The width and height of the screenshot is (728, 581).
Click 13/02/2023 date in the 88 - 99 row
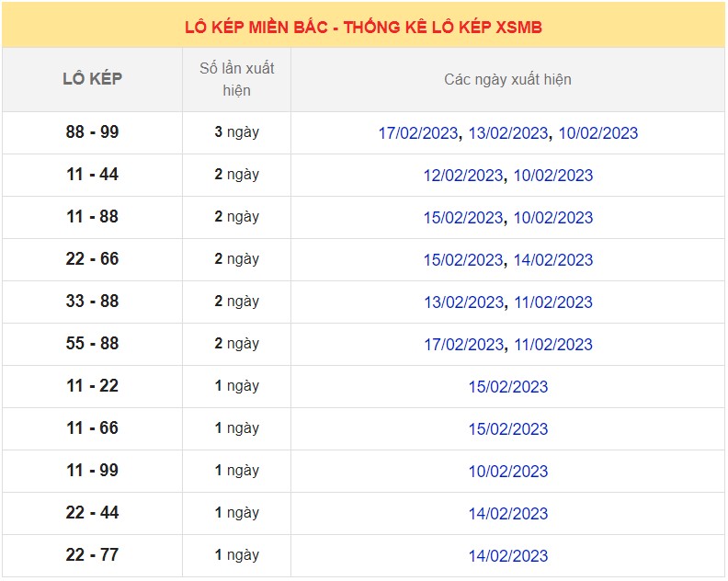[507, 133]
